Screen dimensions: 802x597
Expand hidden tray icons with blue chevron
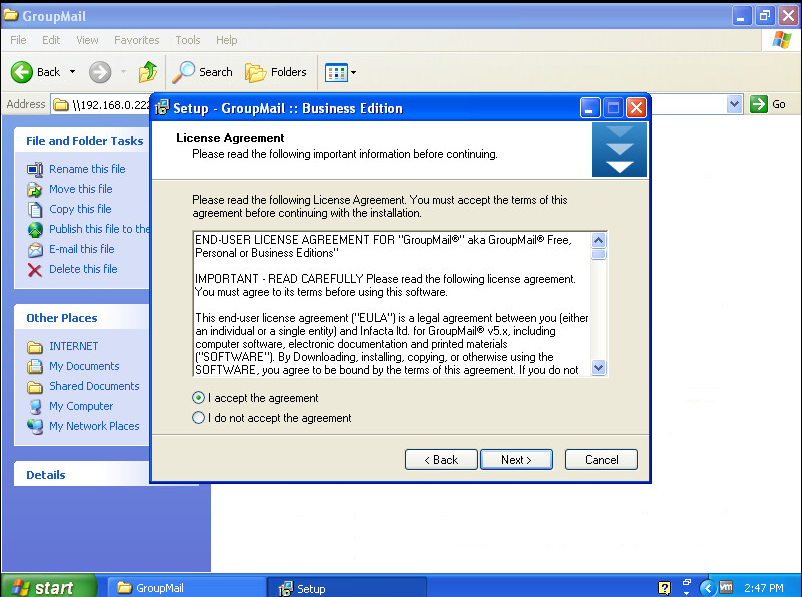(x=707, y=588)
